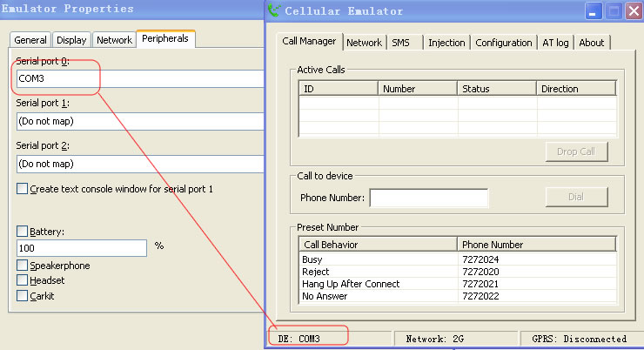Click the Drop Call button

point(575,151)
